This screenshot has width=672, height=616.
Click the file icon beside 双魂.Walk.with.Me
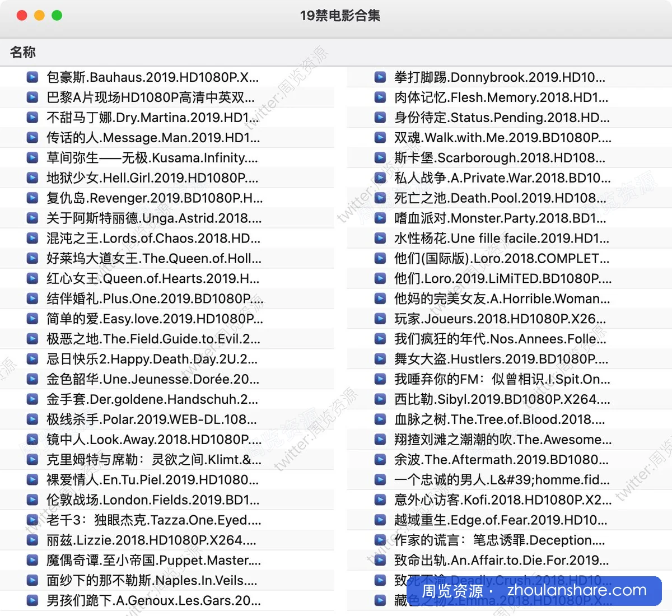click(x=380, y=138)
